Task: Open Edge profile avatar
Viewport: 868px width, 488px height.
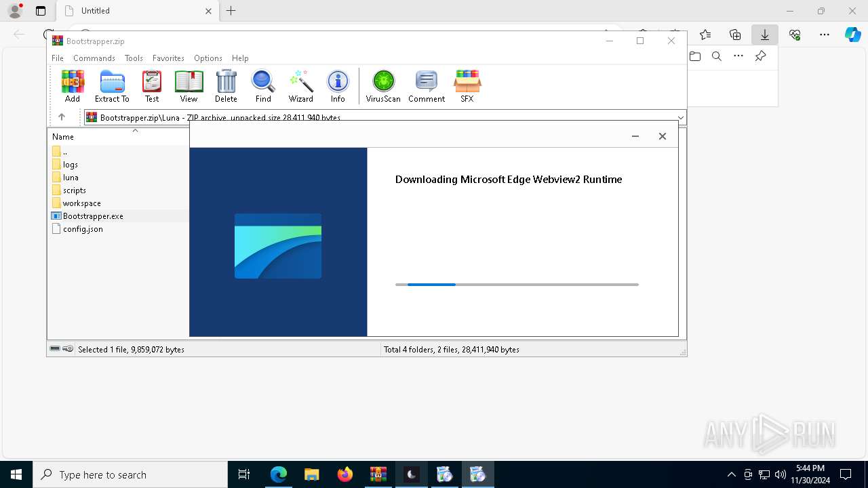Action: pyautogui.click(x=15, y=11)
